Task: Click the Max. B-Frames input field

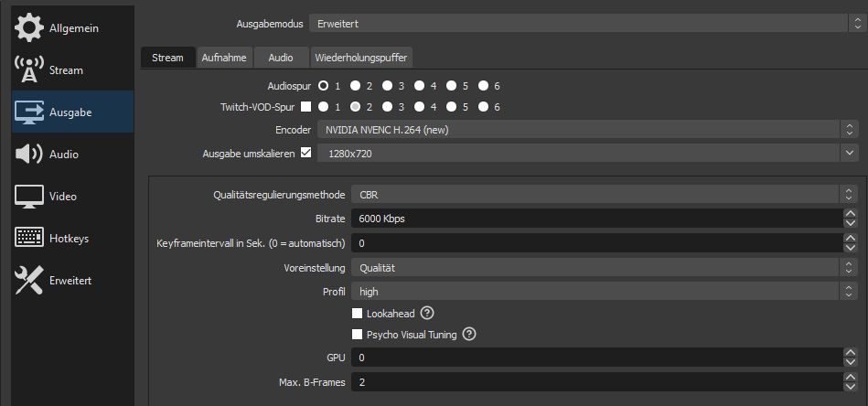Action: point(595,382)
